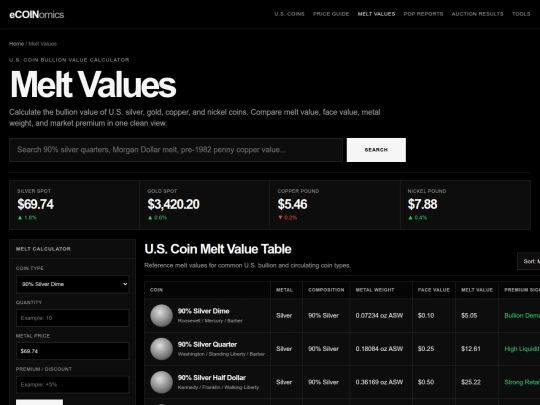
Task: Open the Price Guide nav item
Action: point(331,14)
